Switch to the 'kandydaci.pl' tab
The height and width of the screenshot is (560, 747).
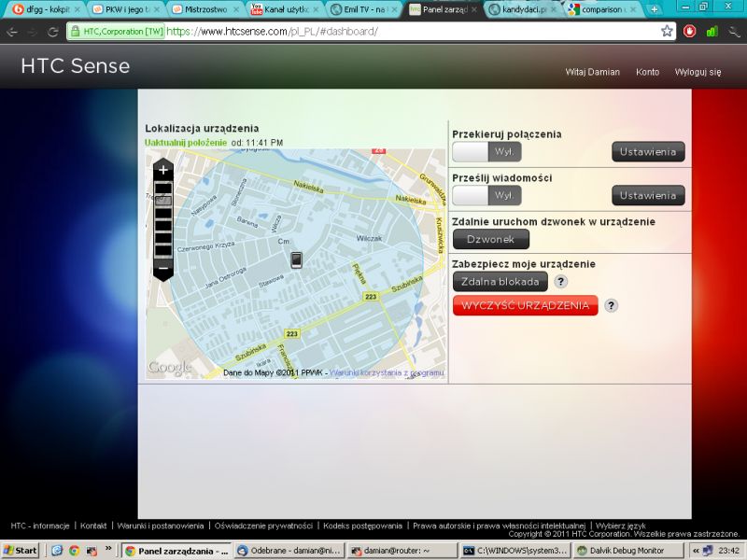[523, 9]
